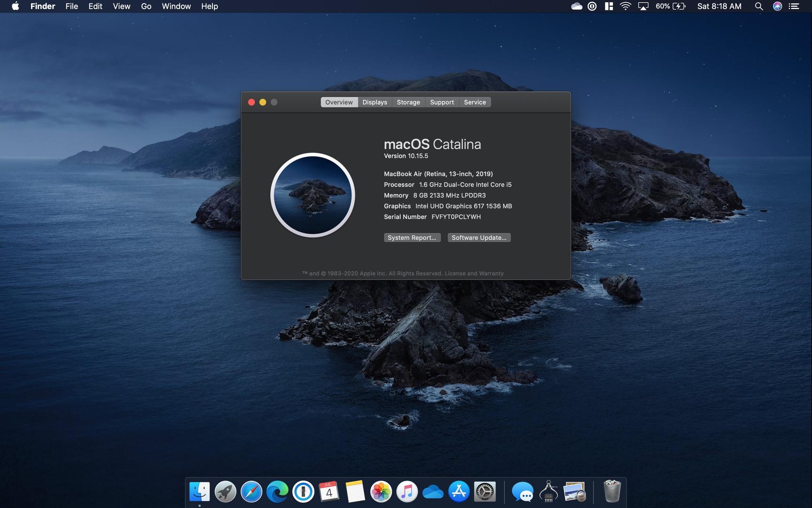Launch Launchpad rocket icon in dock
812x508 pixels.
226,492
